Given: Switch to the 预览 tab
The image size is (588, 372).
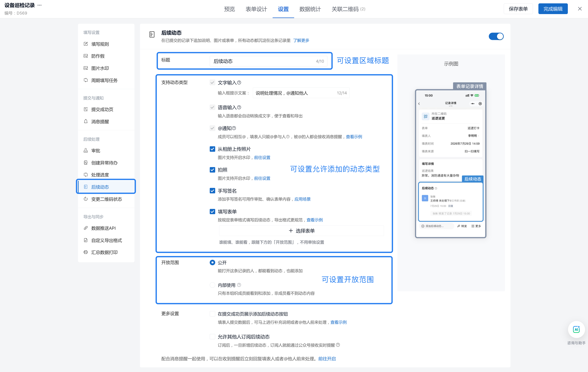Looking at the screenshot, I should click(229, 9).
